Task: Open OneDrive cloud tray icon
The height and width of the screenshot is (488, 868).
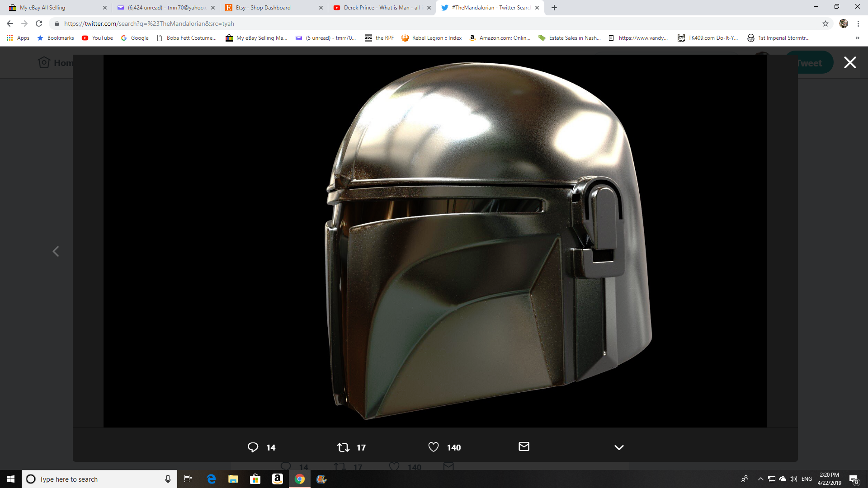Action: tap(783, 479)
